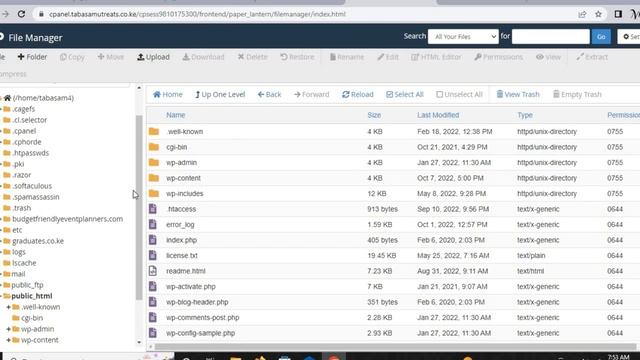Open the graduates.co.ke folder in the tree

38,241
